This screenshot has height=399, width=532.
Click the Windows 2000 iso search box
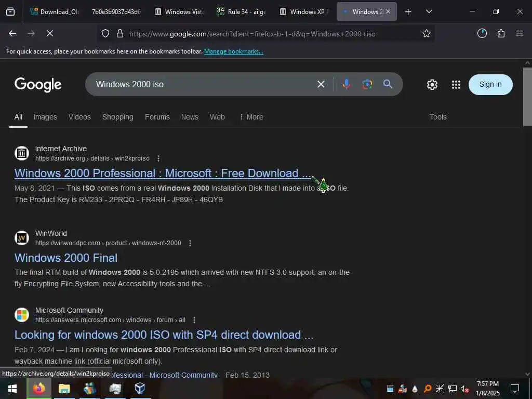204,84
